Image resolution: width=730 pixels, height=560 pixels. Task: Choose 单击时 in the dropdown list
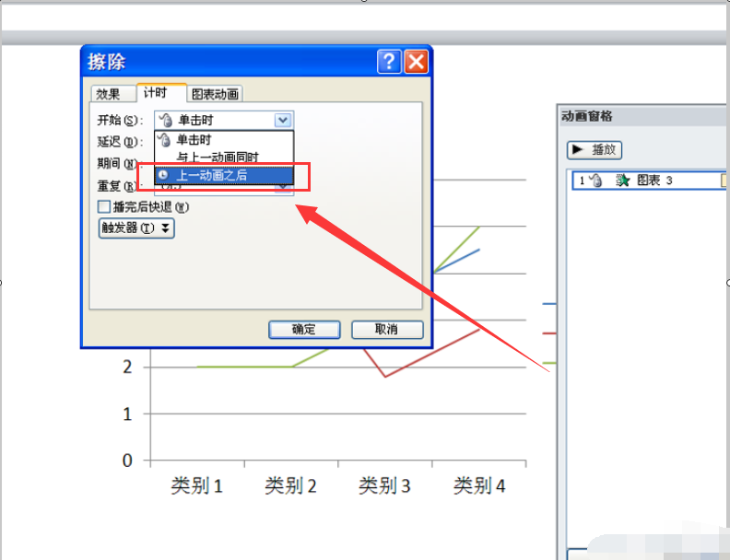coord(224,139)
